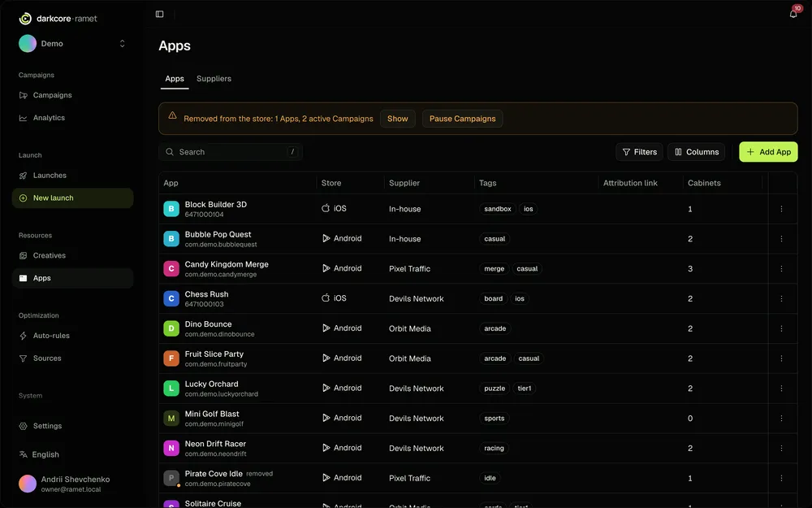Click the Cabinets column header
The image size is (812, 508).
click(704, 183)
